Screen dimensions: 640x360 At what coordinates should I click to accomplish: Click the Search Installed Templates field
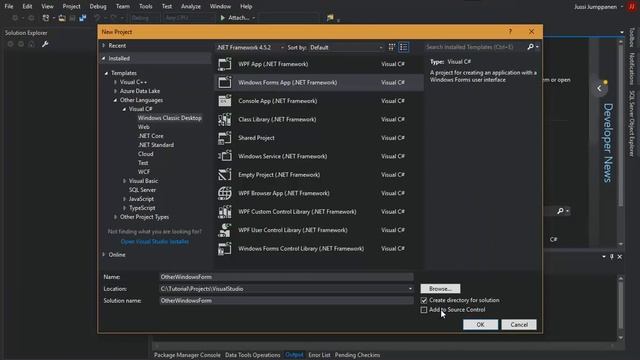(476, 47)
